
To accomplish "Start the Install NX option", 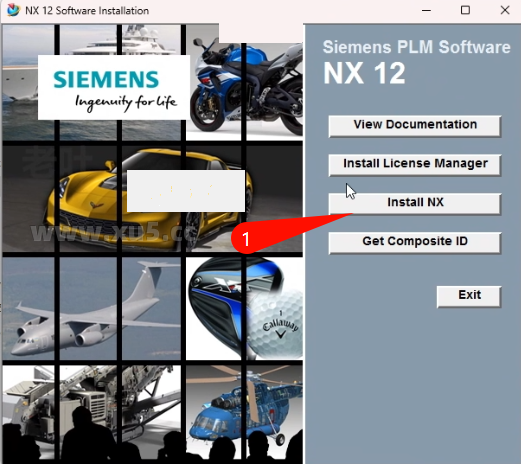I will (x=415, y=203).
